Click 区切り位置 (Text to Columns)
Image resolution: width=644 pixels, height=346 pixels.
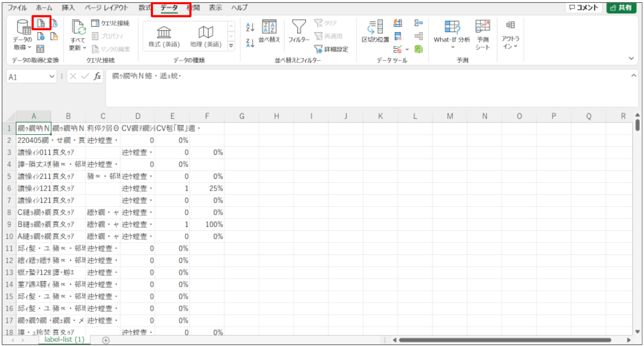375,32
